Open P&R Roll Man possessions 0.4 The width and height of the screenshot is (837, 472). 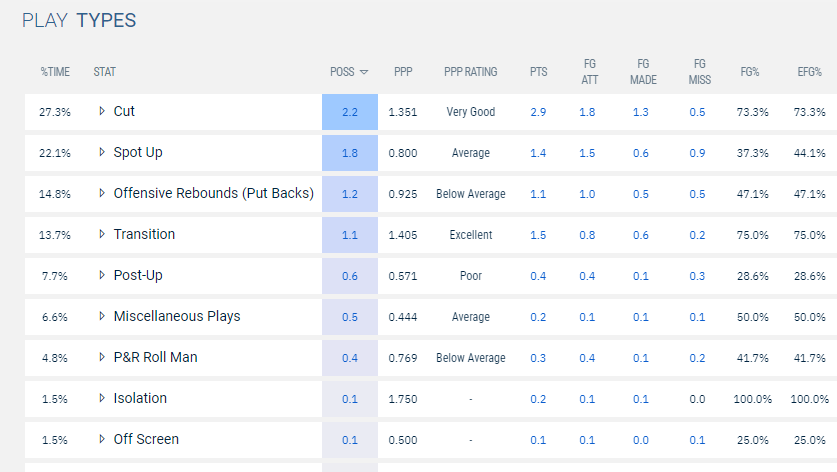tap(350, 358)
